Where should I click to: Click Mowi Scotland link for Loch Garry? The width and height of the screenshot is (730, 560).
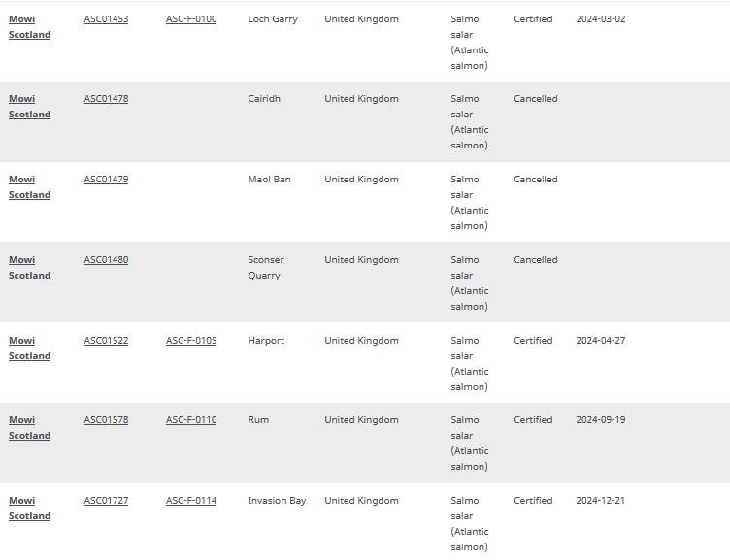[x=29, y=27]
